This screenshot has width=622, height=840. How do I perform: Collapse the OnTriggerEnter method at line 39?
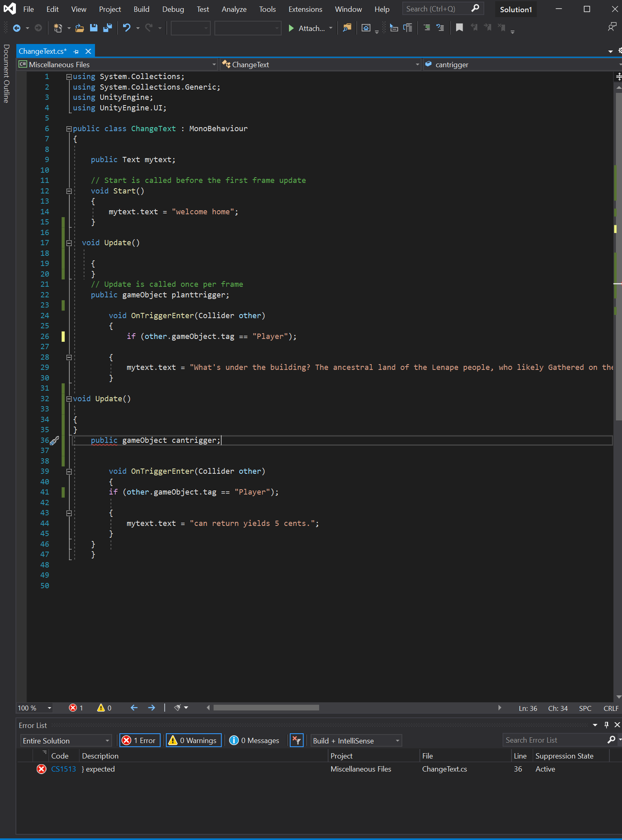pyautogui.click(x=69, y=471)
